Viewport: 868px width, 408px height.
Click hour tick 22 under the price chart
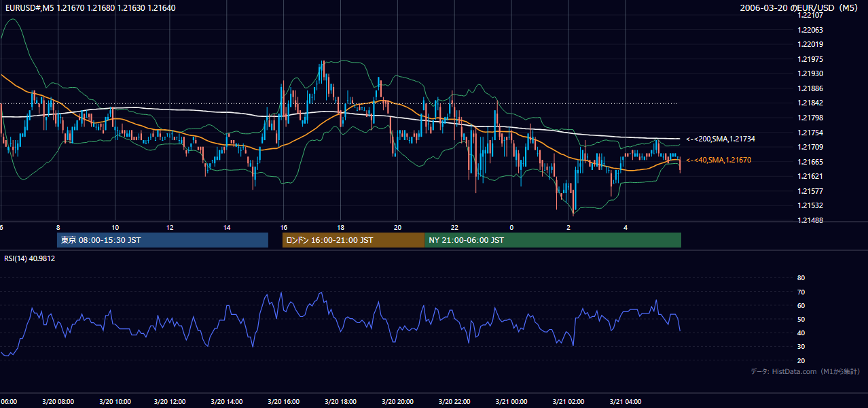click(x=455, y=228)
